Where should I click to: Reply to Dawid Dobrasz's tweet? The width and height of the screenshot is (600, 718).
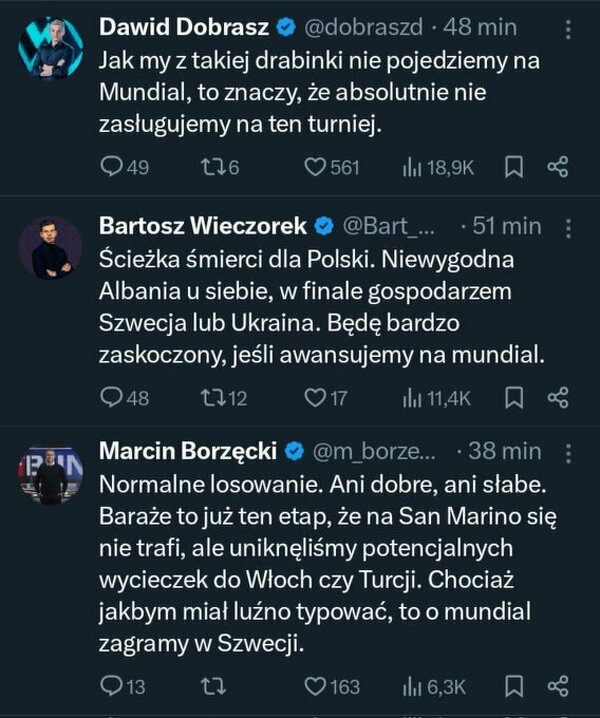(x=112, y=167)
